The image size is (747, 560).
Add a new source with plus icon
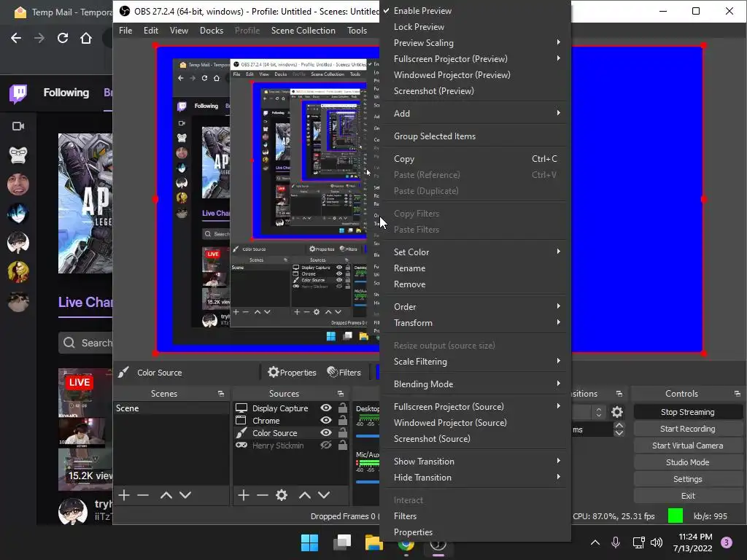tap(244, 495)
